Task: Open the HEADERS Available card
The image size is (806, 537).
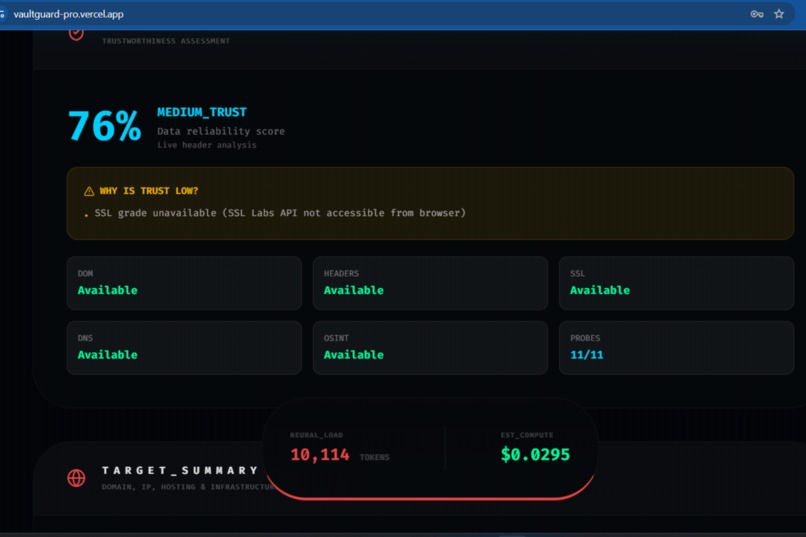Action: point(430,283)
